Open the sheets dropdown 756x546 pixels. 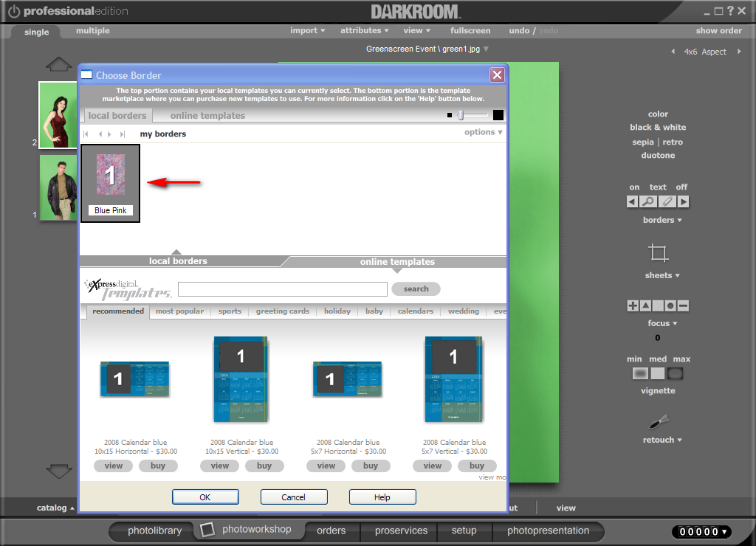tap(662, 276)
